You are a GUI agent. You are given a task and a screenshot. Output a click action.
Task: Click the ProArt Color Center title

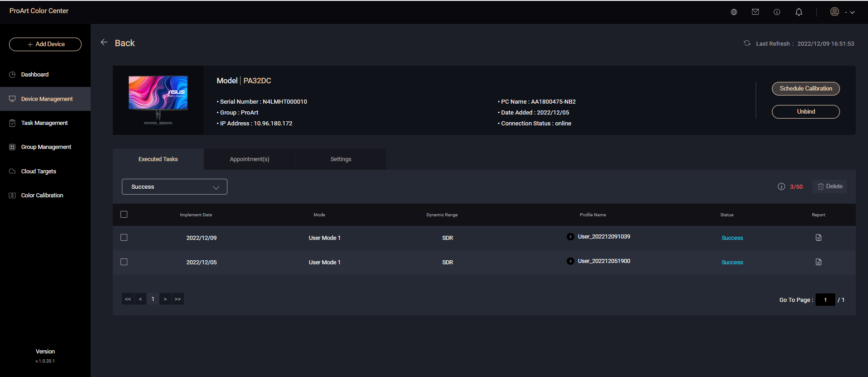click(39, 11)
